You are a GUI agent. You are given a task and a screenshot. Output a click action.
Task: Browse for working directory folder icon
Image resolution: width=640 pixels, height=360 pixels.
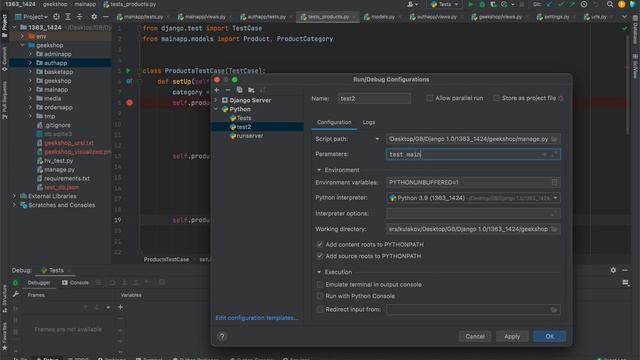tap(554, 229)
